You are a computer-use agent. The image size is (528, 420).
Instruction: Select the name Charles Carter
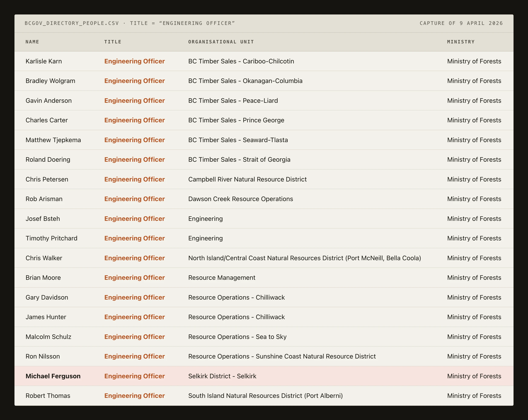tap(47, 120)
